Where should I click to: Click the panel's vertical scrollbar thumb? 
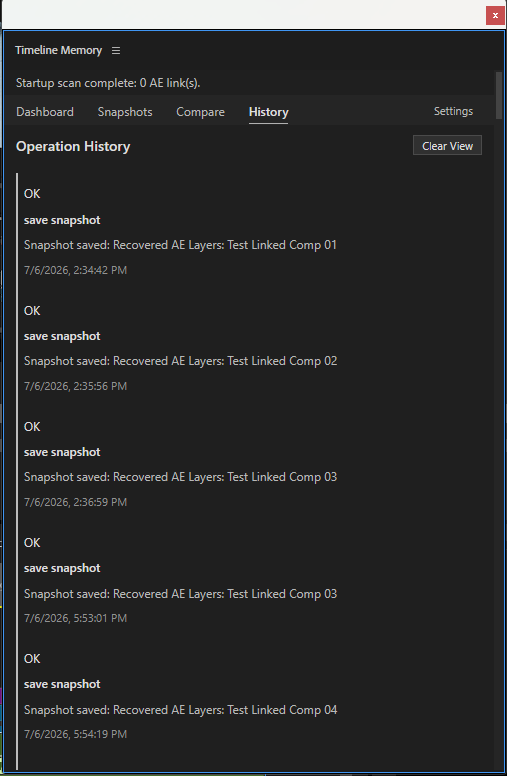click(499, 96)
